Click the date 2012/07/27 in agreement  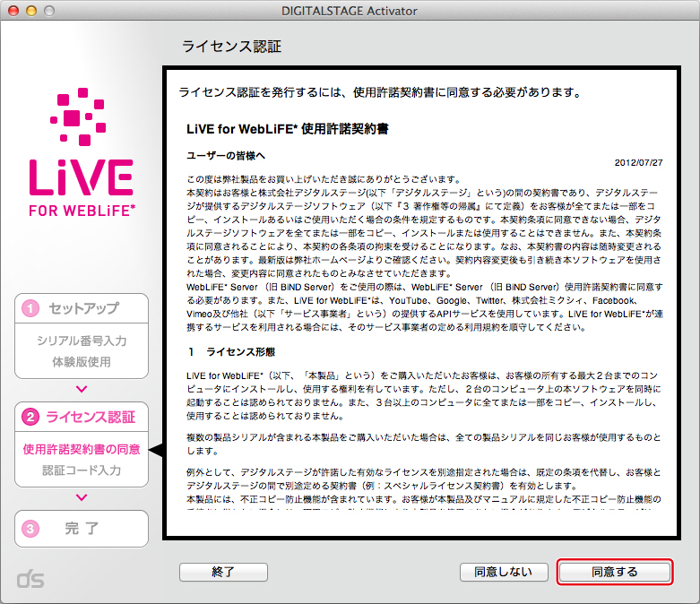638,162
